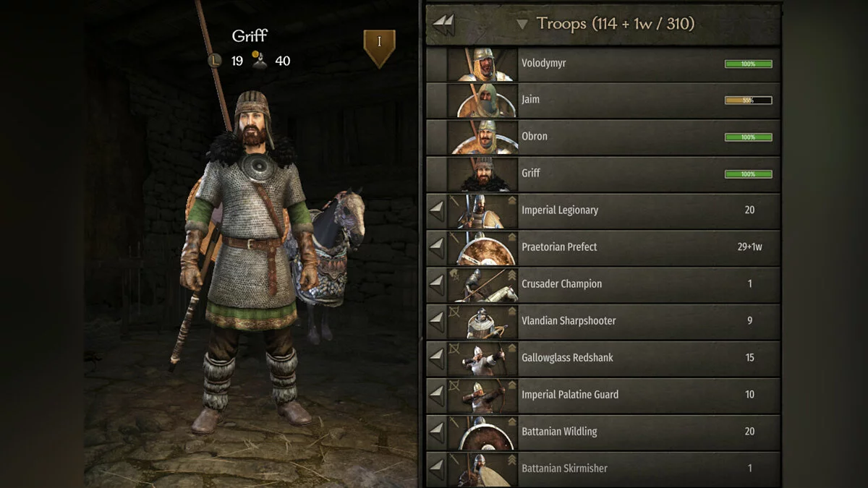Click the level L icon beside 19
This screenshot has height=488, width=868.
coord(214,61)
